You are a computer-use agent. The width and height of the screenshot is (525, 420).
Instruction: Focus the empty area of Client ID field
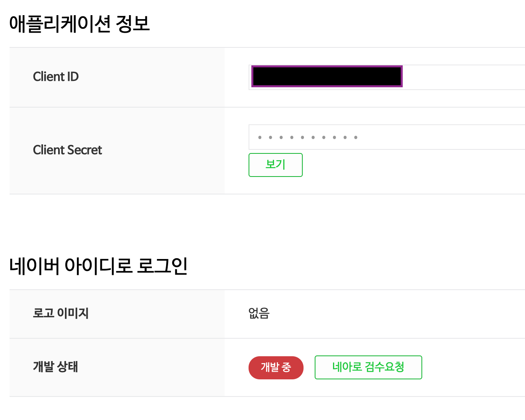pyautogui.click(x=462, y=77)
